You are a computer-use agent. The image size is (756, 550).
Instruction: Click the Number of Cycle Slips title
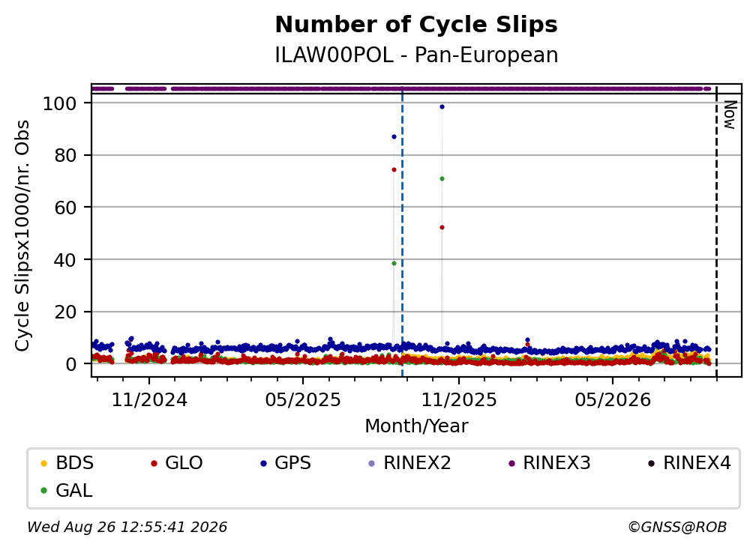coord(416,25)
